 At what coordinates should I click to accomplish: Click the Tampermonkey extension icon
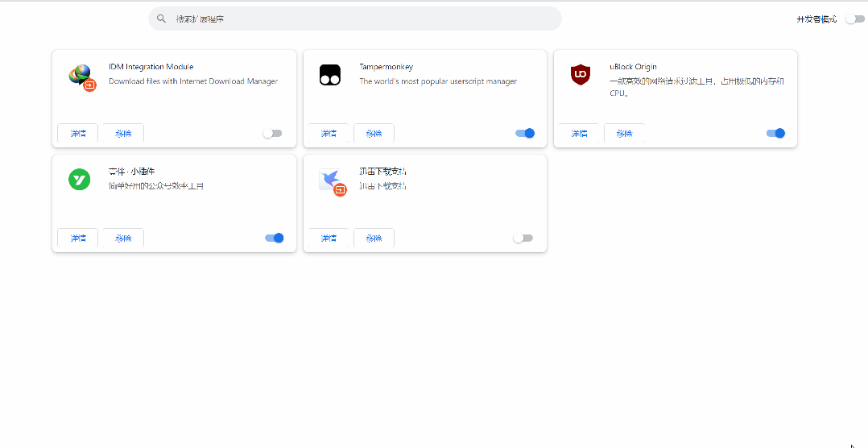[x=330, y=75]
